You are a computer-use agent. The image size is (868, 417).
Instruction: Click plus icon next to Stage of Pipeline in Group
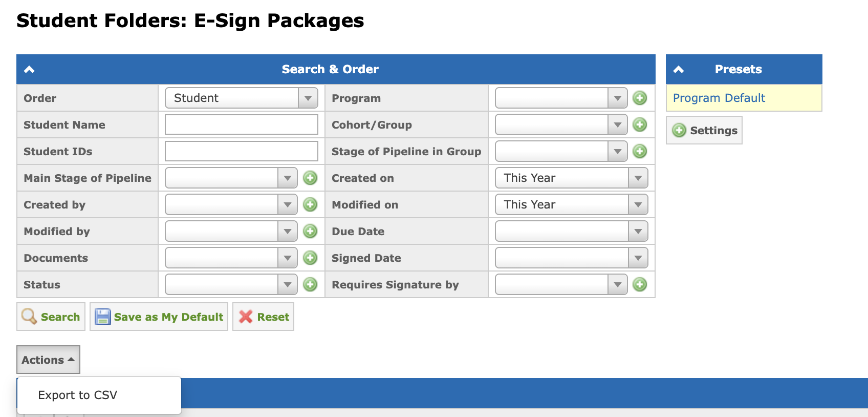tap(640, 151)
